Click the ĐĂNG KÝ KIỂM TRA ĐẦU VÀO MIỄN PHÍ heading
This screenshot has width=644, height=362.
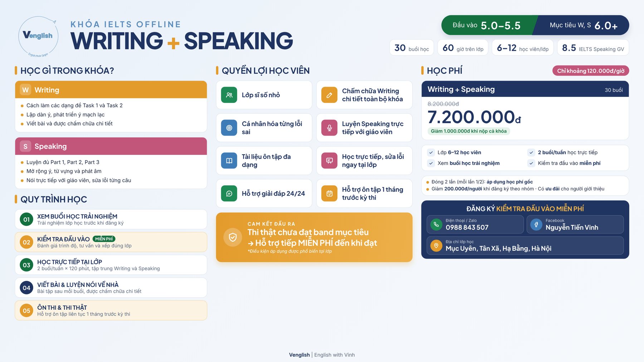525,209
